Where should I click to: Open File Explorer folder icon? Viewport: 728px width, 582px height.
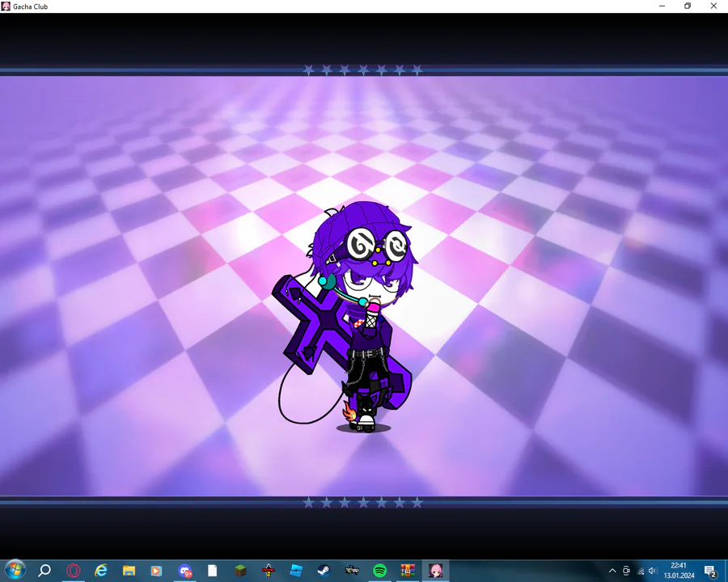(x=129, y=571)
